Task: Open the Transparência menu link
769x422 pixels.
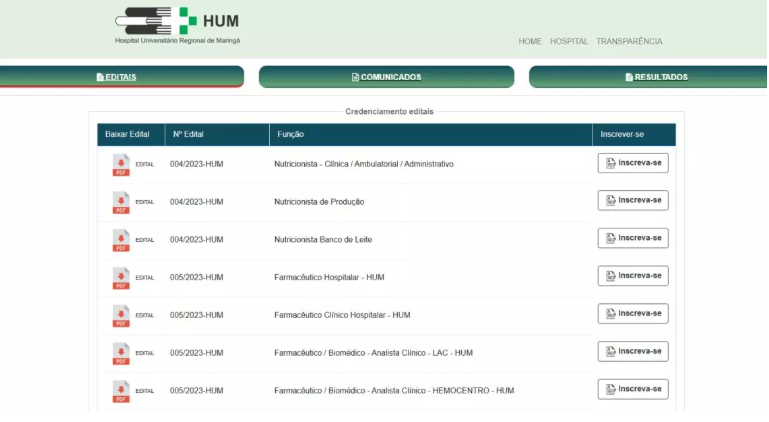Action: 629,42
